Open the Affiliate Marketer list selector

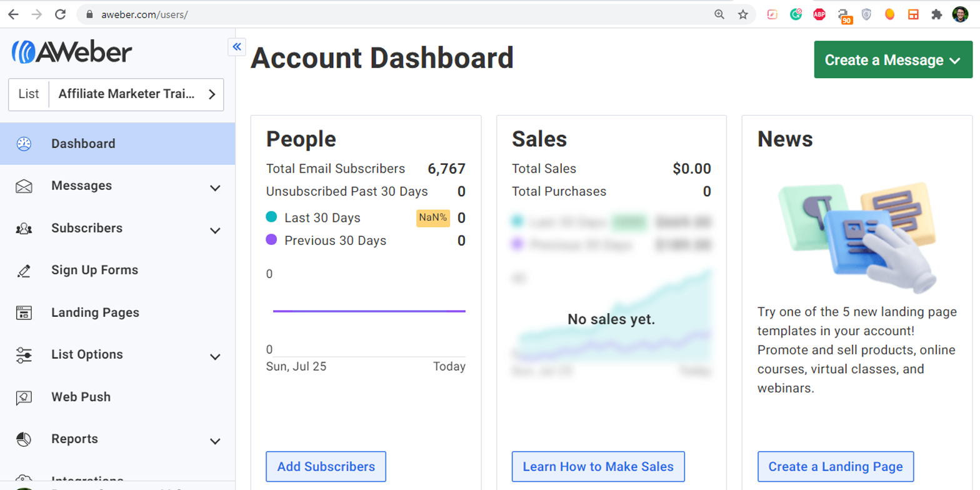click(x=116, y=94)
